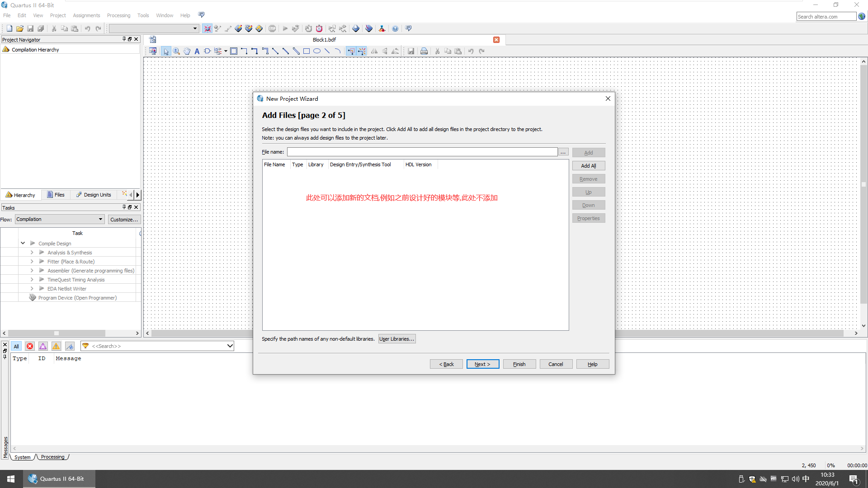Switch to the Hierarchy tab

pyautogui.click(x=21, y=195)
